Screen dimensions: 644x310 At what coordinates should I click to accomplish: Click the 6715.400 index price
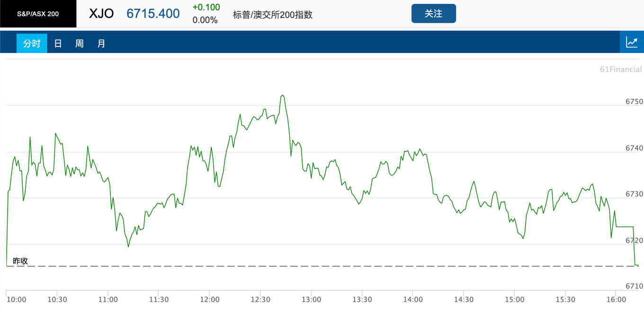click(x=153, y=13)
